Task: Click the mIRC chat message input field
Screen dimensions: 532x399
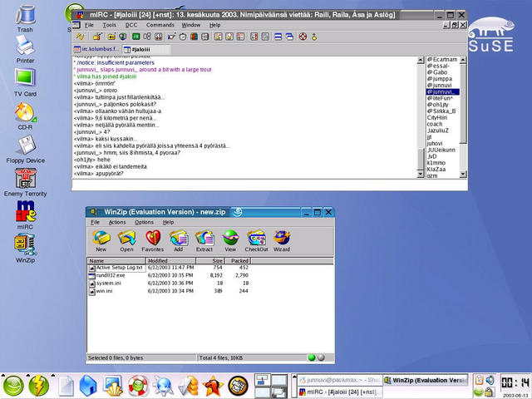Action: click(269, 185)
